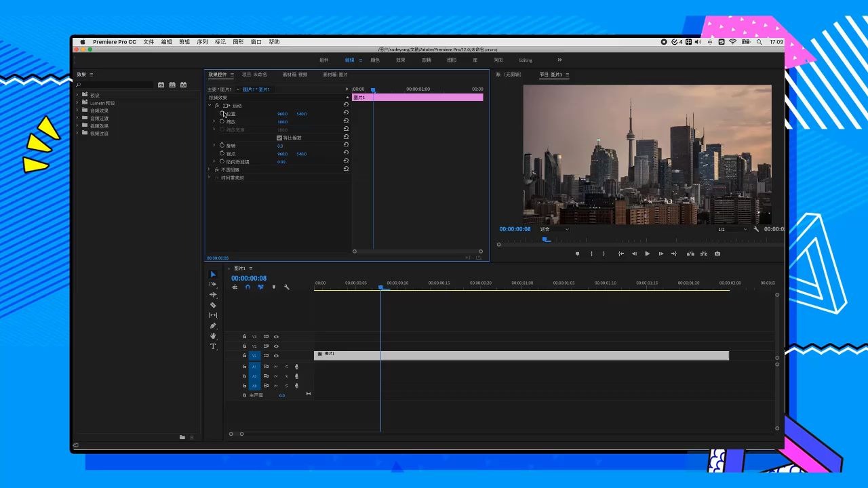This screenshot has height=488, width=868.
Task: Show more workspaces with double chevron
Action: 559,60
